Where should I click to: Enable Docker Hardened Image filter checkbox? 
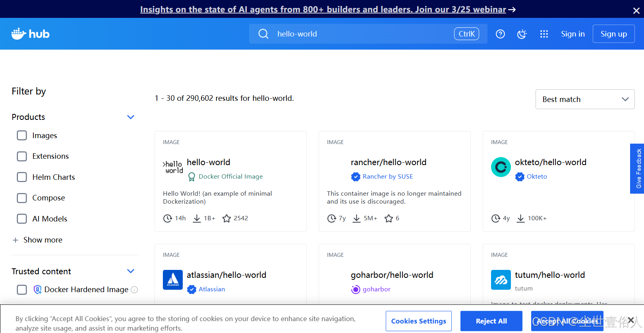coord(22,290)
